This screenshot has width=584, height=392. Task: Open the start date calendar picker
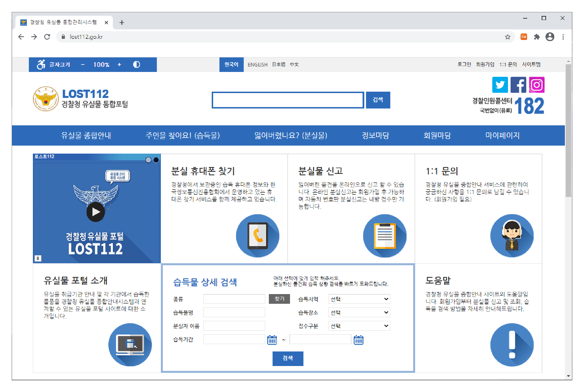point(272,340)
